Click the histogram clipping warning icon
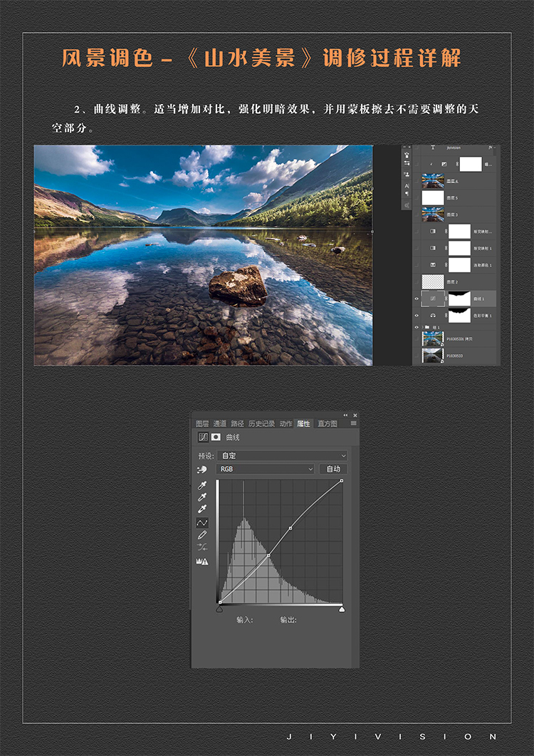The image size is (534, 756). (x=202, y=561)
